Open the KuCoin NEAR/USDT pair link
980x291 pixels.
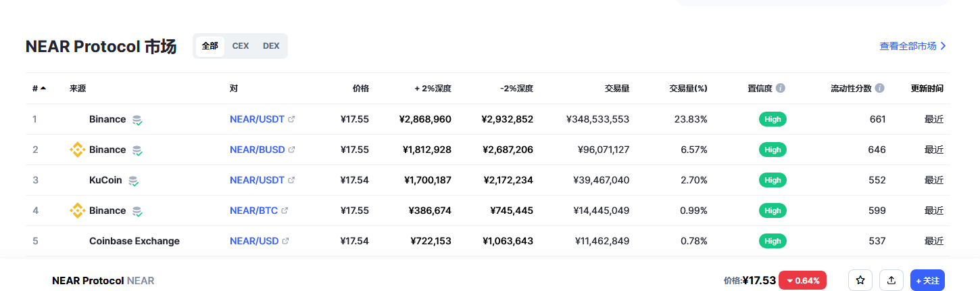coord(257,180)
